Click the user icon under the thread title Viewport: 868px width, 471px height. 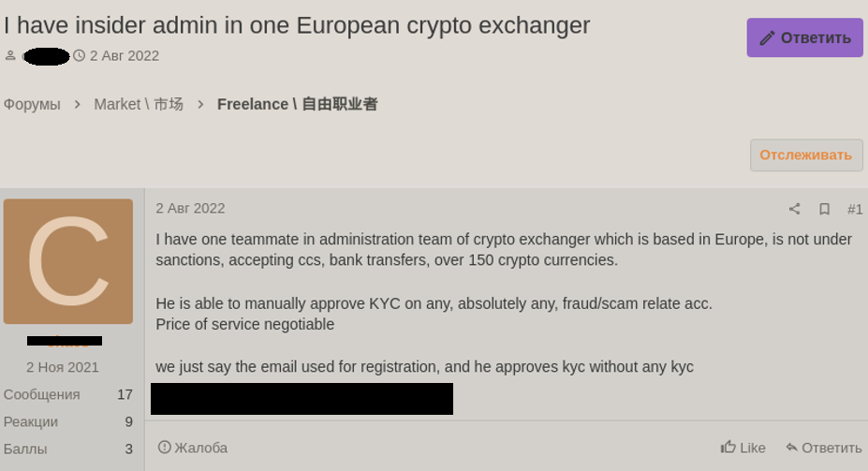point(10,55)
